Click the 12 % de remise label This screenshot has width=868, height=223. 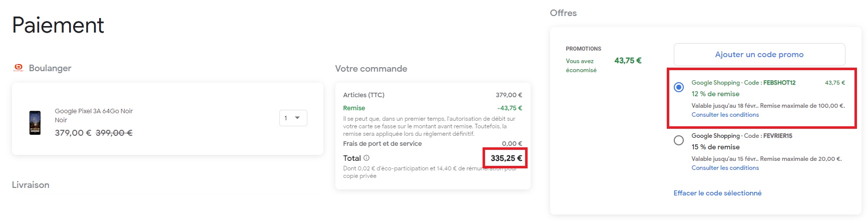pyautogui.click(x=715, y=94)
